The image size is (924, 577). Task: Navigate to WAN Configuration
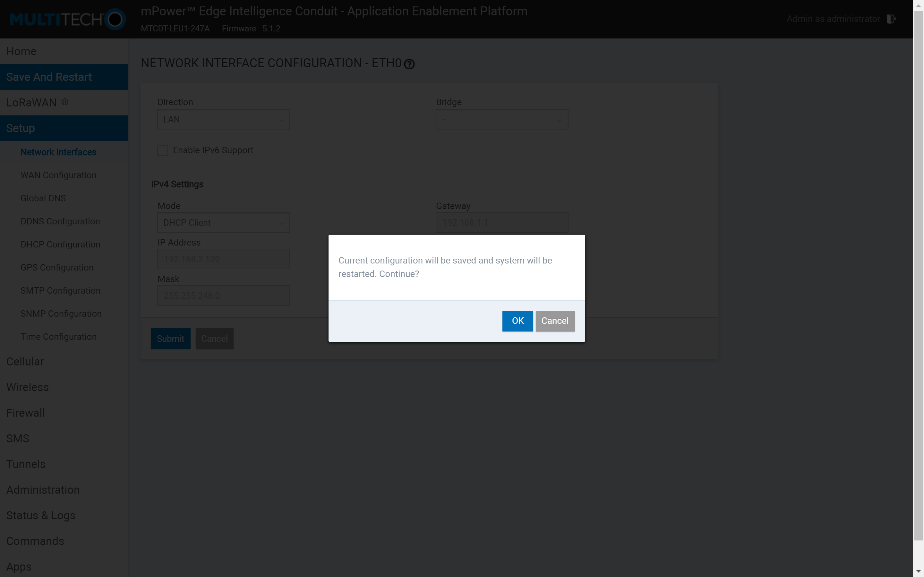tap(58, 175)
